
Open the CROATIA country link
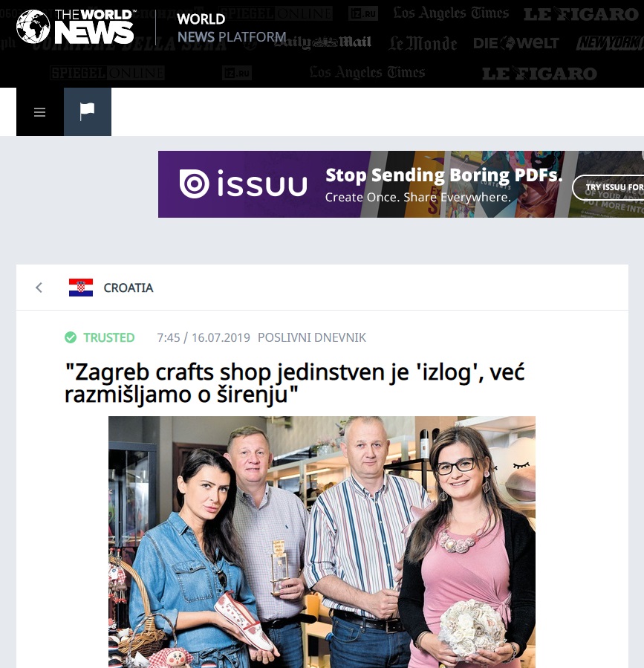[129, 288]
